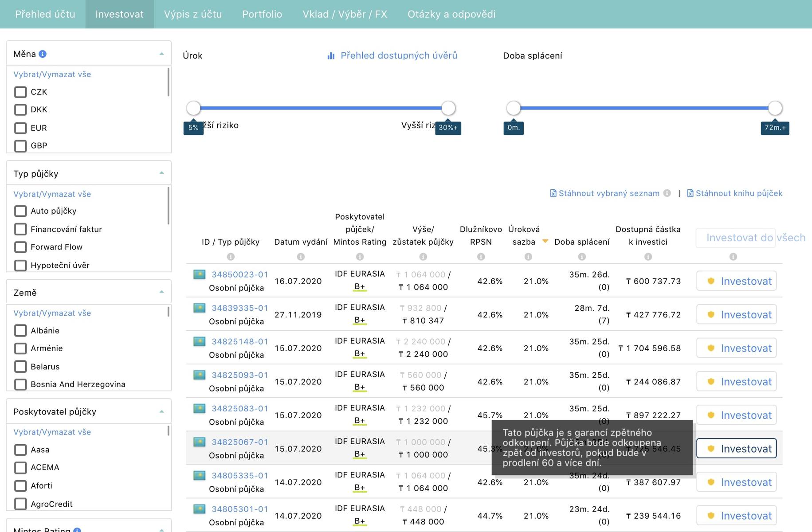Click sort arrow next to Úroková sazba
Image resolution: width=812 pixels, height=532 pixels.
(x=545, y=241)
